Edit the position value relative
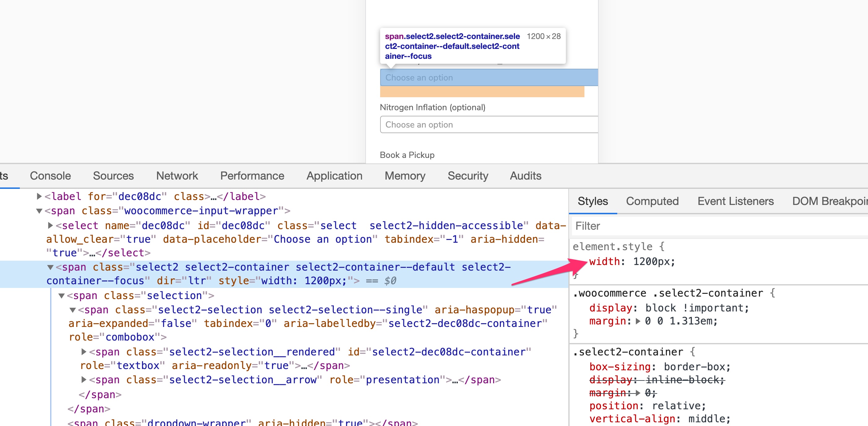This screenshot has width=868, height=426. [x=676, y=406]
